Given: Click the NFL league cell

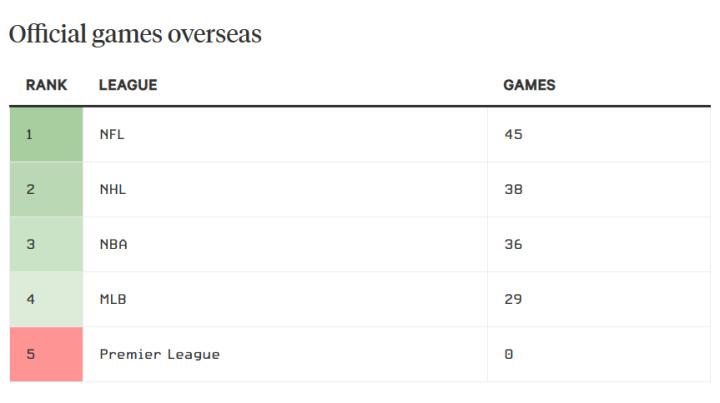Looking at the screenshot, I should click(x=112, y=135).
